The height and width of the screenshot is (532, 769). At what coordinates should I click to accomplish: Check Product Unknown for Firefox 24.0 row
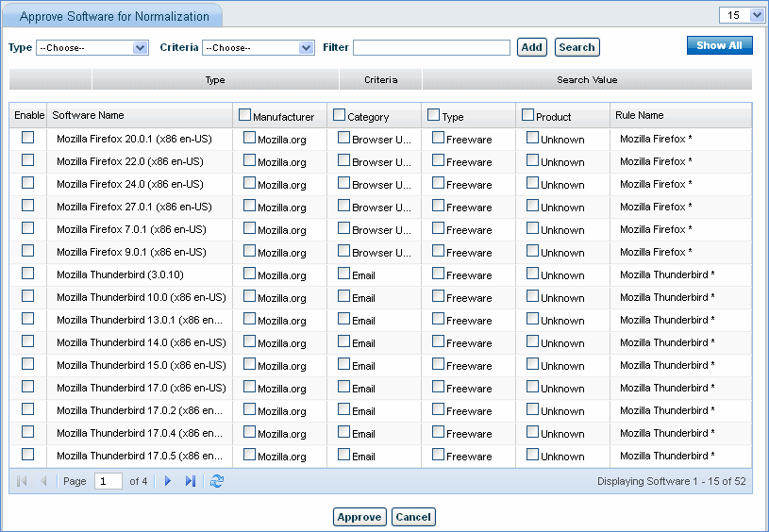532,182
